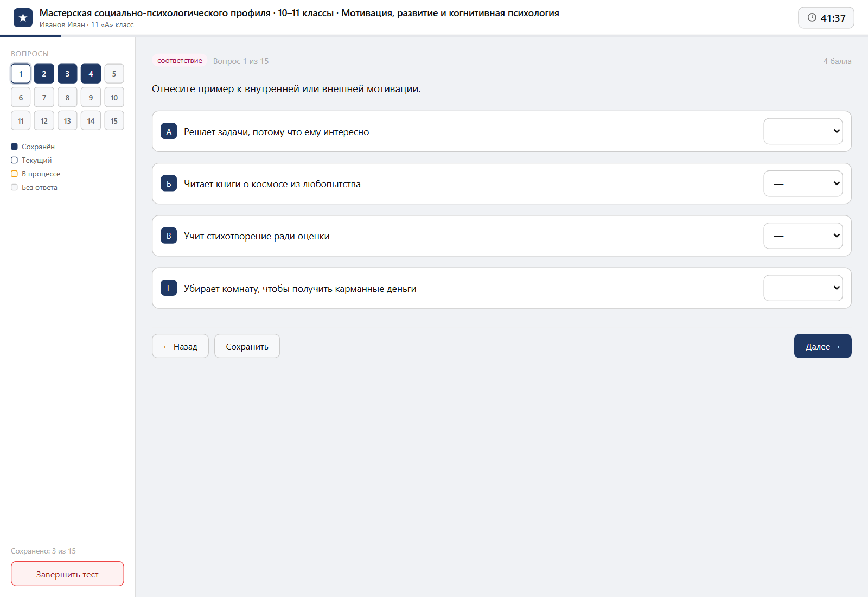This screenshot has width=868, height=597.
Task: Go to question 13
Action: pyautogui.click(x=67, y=121)
